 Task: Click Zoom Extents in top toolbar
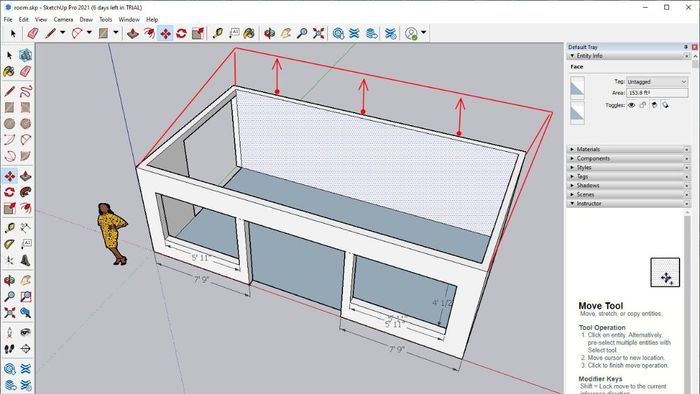tap(318, 33)
